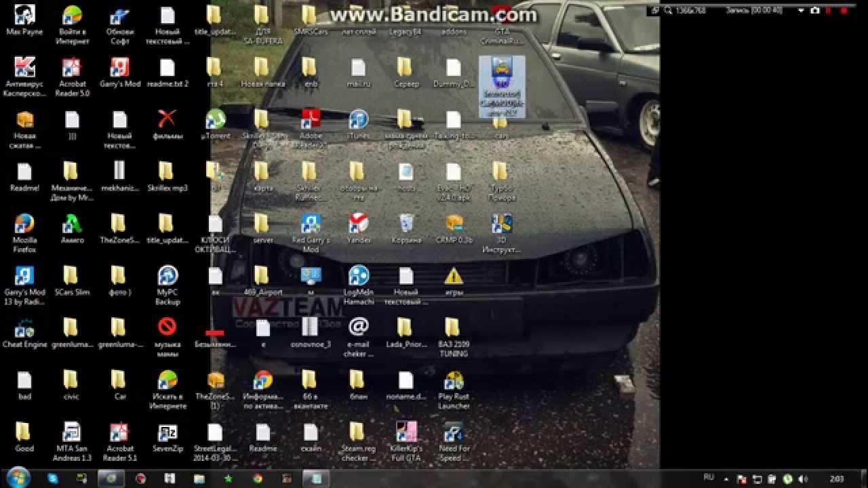
Task: Open the Турбо Приора folder
Action: tap(502, 181)
